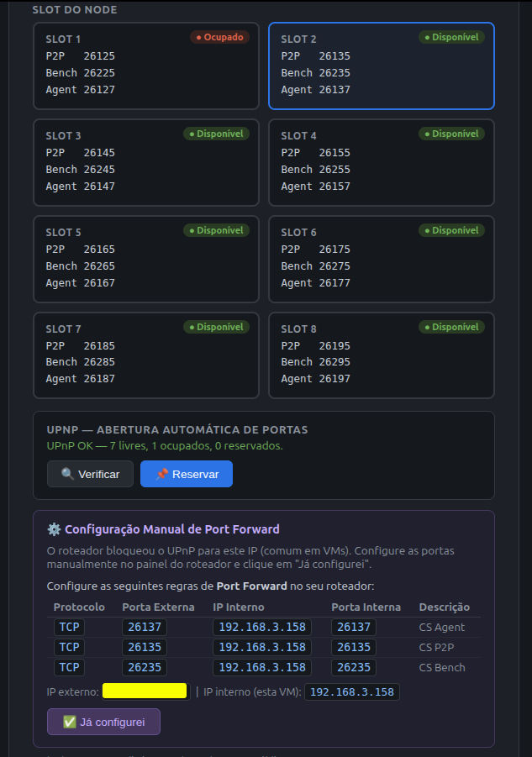Click the UPNP Abertura Automática de Portas title

click(177, 429)
